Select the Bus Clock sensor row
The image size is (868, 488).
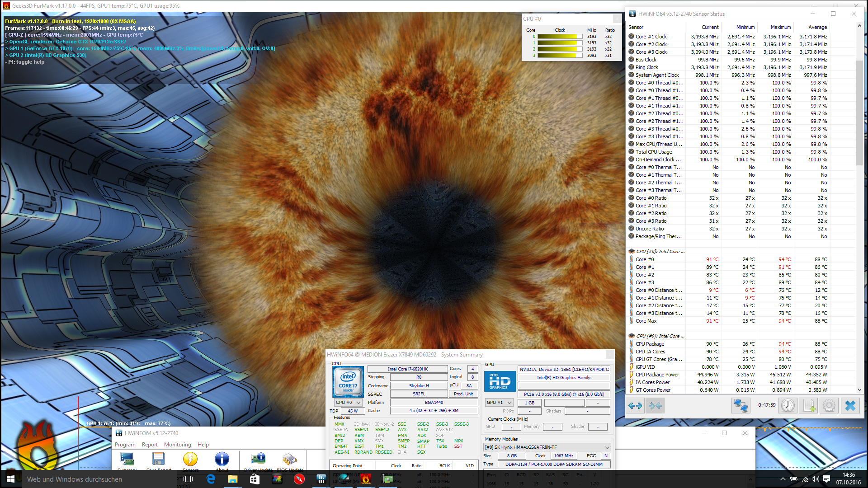pos(728,60)
